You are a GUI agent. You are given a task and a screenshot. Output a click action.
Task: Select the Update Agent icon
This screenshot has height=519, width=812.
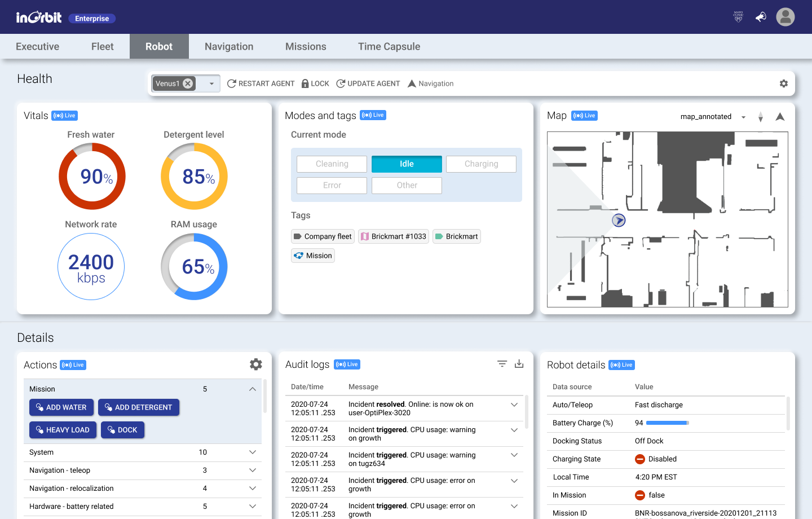(x=340, y=83)
